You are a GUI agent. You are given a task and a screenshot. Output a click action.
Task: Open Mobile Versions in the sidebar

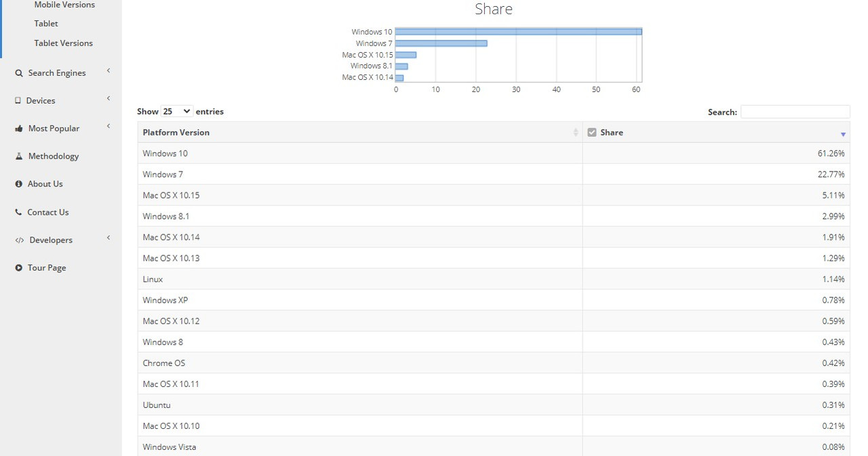point(64,5)
